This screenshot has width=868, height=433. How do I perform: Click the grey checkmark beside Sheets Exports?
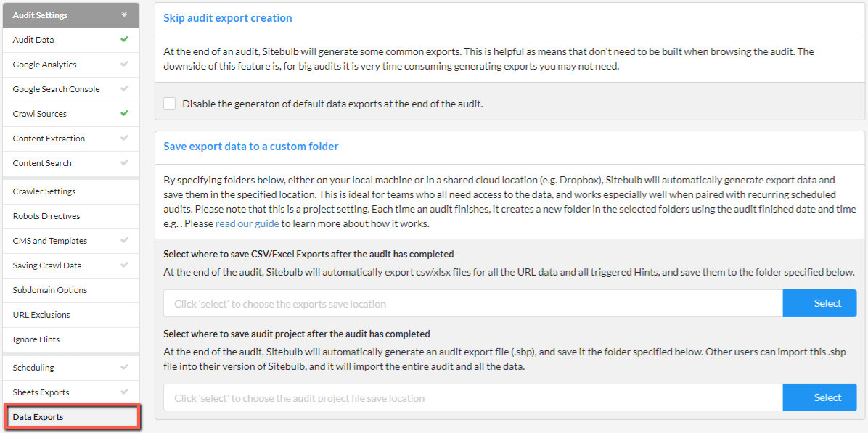point(125,392)
